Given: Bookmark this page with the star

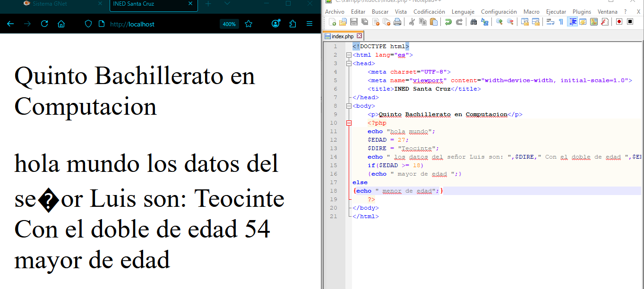Looking at the screenshot, I should (249, 24).
